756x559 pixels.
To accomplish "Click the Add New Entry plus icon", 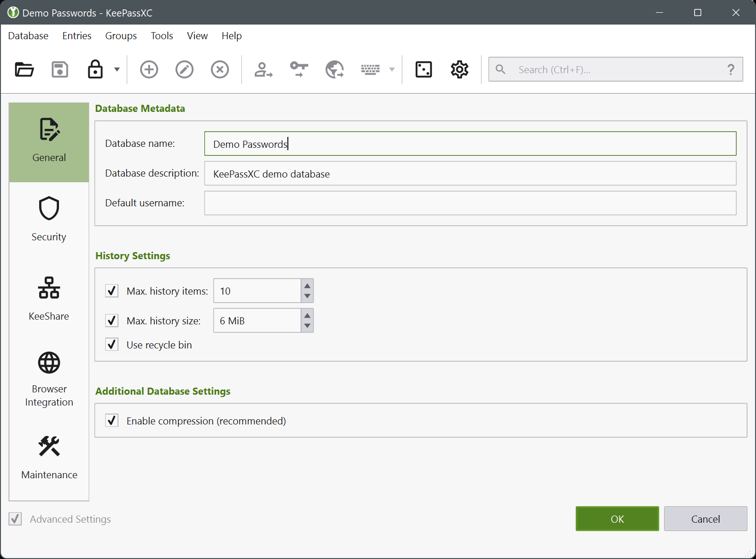I will tap(149, 69).
